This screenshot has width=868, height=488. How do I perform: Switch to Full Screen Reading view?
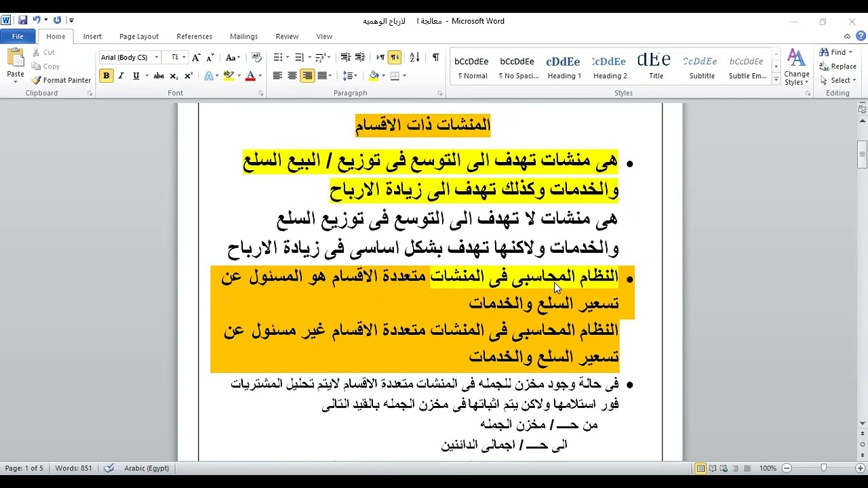713,468
